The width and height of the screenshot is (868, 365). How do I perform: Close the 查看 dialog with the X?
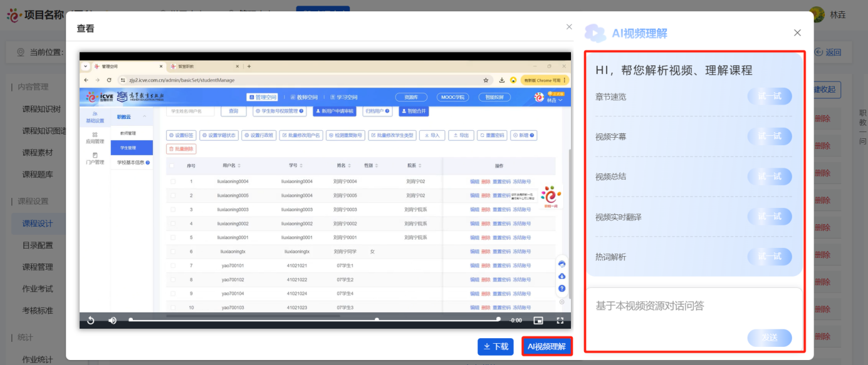569,27
